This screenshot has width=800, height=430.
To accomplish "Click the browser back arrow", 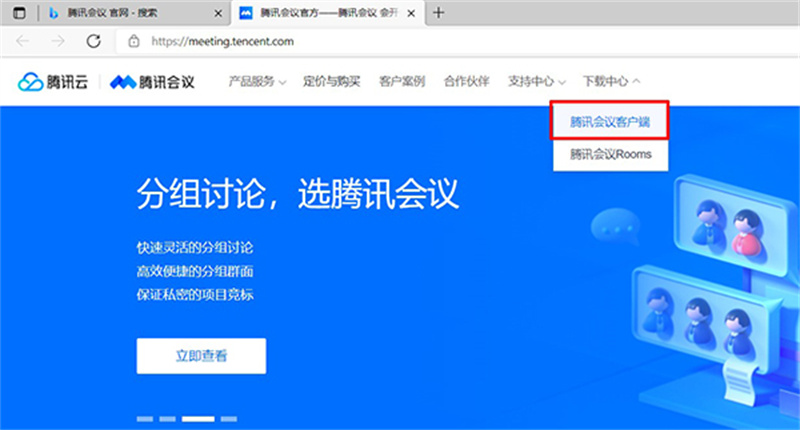I will (x=23, y=42).
